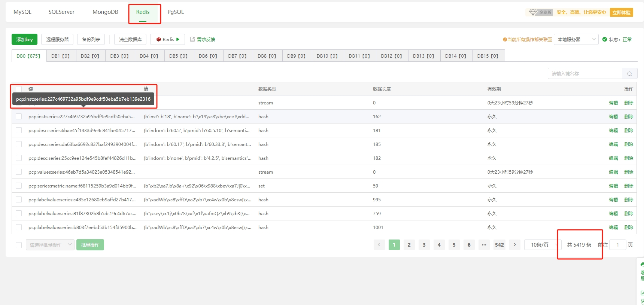Check the pcp:labelvalue:series:c485e row checkbox

point(19,199)
